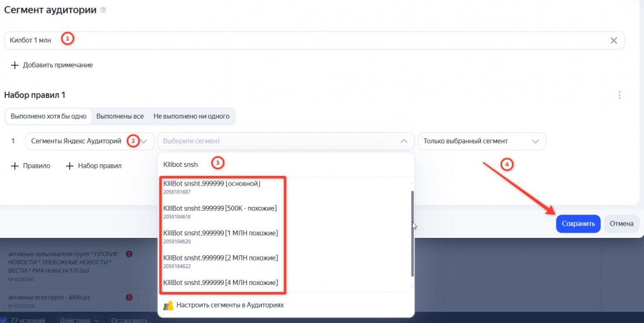Clear the segment name with the X icon
This screenshot has width=644, height=323.
(614, 40)
